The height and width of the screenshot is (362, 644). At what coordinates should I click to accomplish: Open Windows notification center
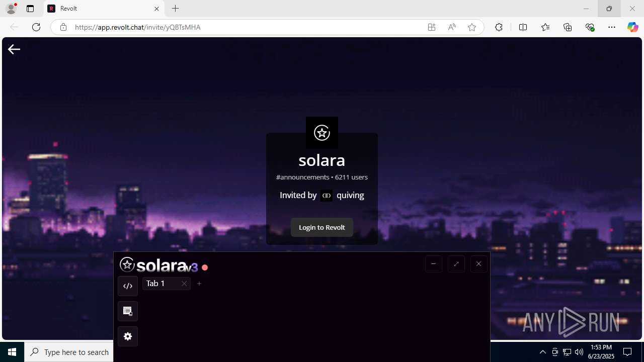(627, 352)
